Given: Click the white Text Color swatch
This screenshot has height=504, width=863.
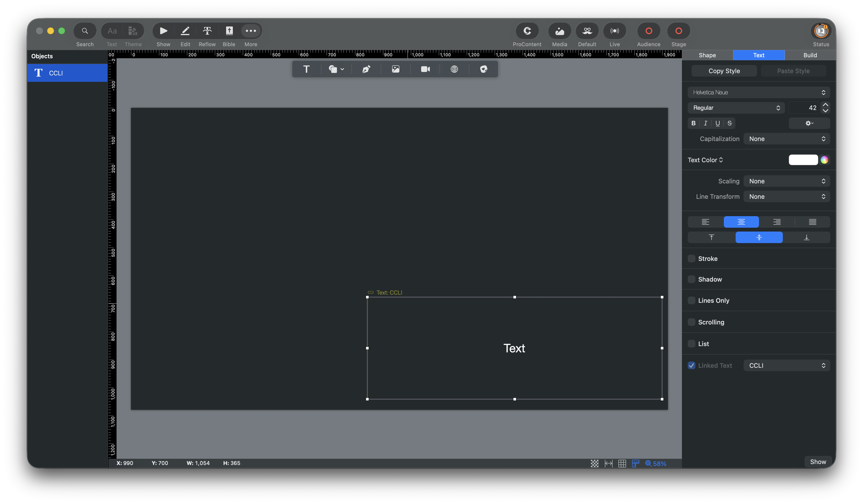Looking at the screenshot, I should click(803, 160).
